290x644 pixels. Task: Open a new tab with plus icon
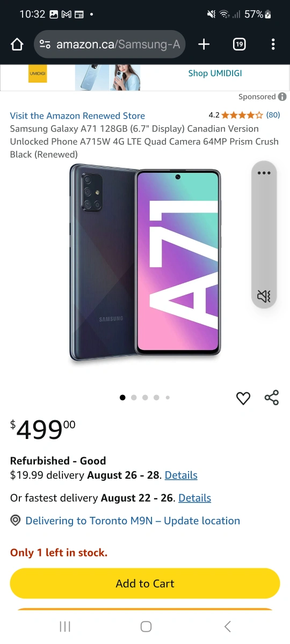coord(204,44)
